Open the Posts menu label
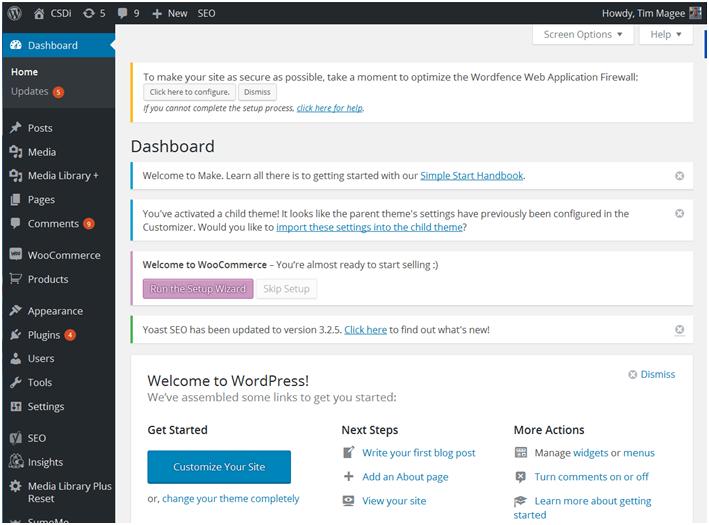709x525 pixels. (x=40, y=128)
